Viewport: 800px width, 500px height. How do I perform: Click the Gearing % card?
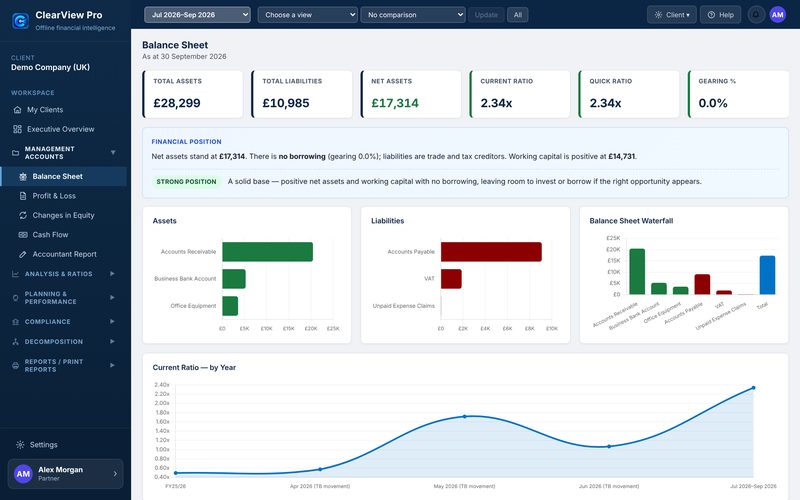(738, 94)
